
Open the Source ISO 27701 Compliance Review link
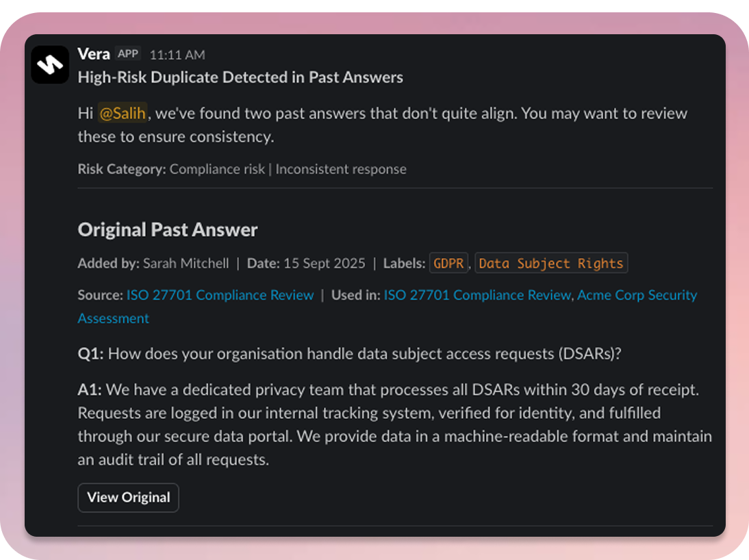click(x=220, y=295)
